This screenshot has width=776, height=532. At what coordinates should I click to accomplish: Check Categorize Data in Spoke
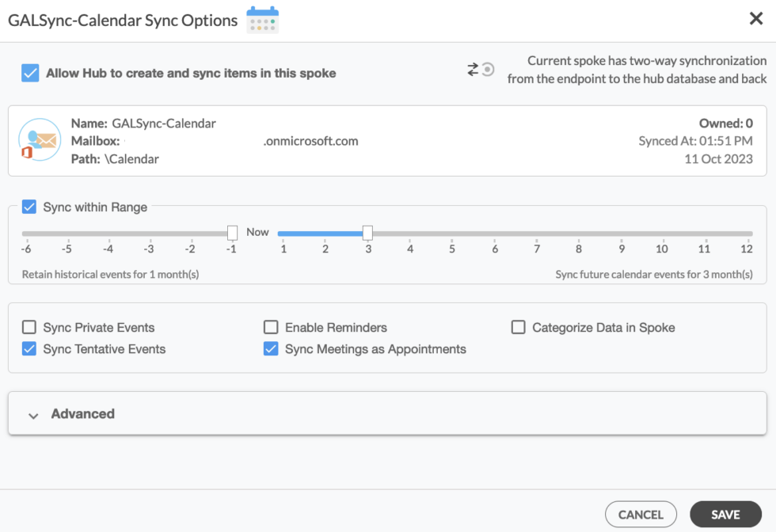point(519,327)
